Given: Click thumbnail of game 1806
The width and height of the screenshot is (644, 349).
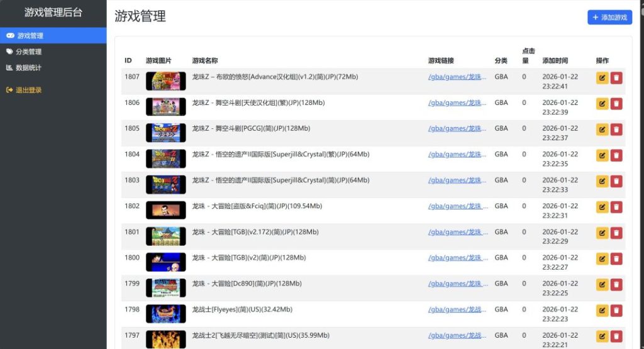Looking at the screenshot, I should click(166, 107).
